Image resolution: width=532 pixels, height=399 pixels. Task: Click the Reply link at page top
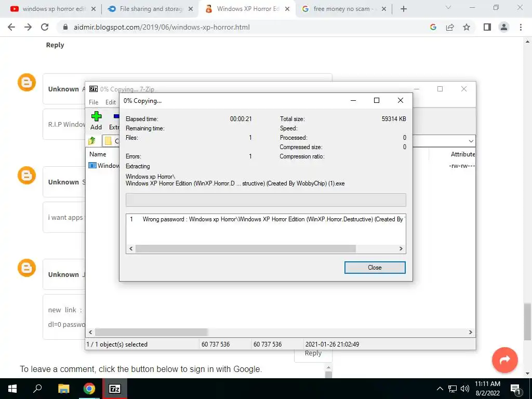point(55,45)
